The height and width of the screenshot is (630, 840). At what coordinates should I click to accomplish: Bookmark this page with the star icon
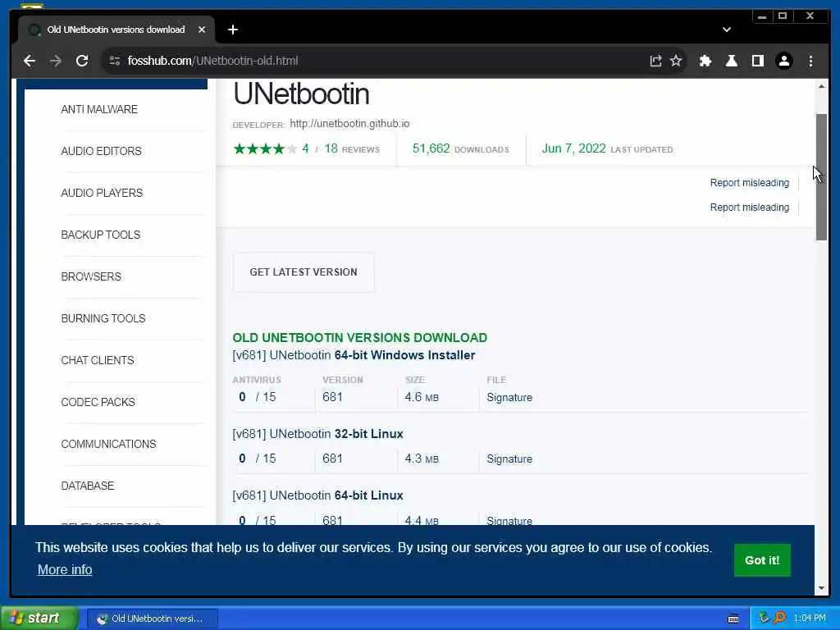click(x=676, y=61)
